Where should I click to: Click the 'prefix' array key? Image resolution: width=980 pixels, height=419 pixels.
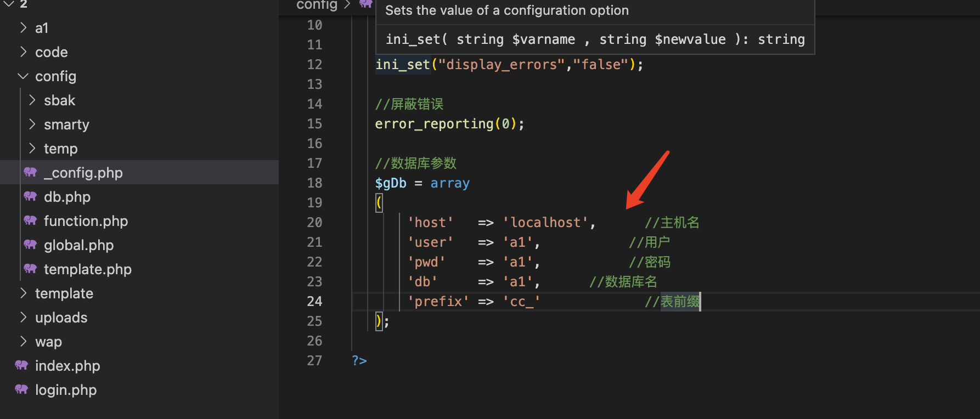click(x=438, y=302)
